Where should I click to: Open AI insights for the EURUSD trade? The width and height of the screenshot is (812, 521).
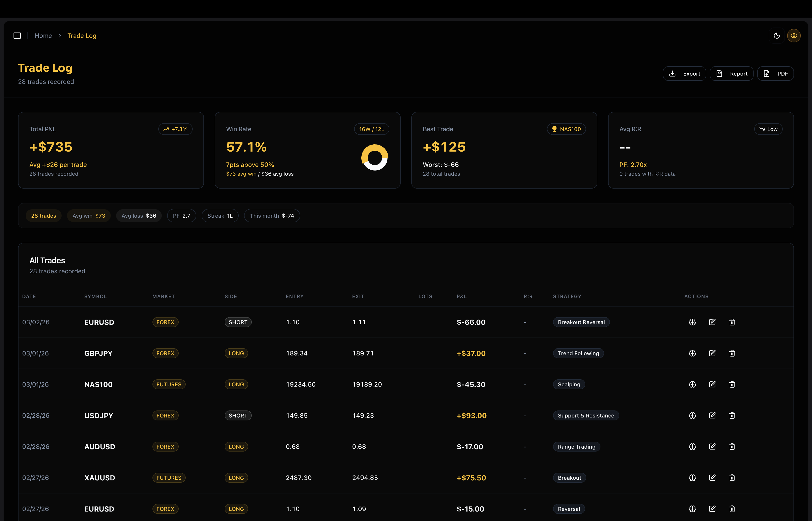click(x=692, y=322)
